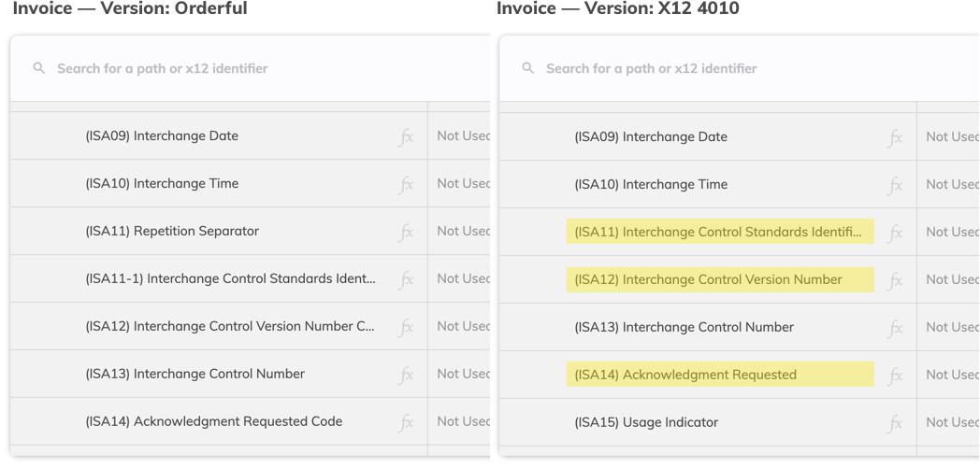Open the fx function for ISA09 in the Orderful panel
This screenshot has width=980, height=468.
[406, 136]
